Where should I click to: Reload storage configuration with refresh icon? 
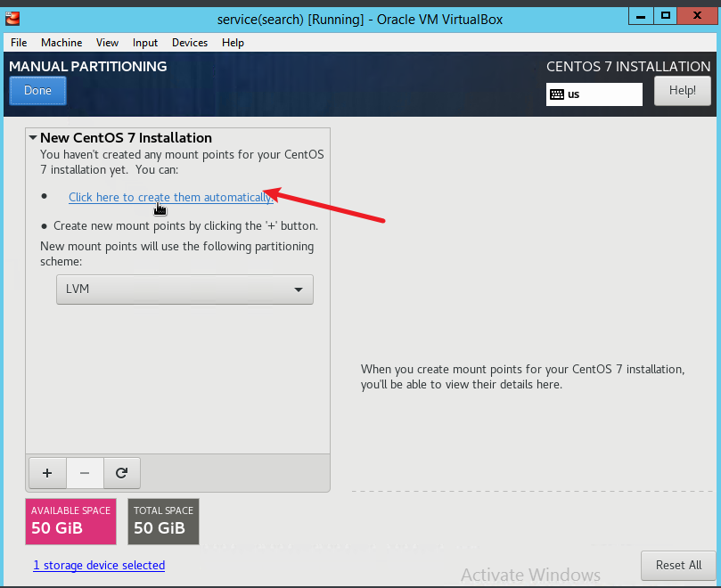122,472
